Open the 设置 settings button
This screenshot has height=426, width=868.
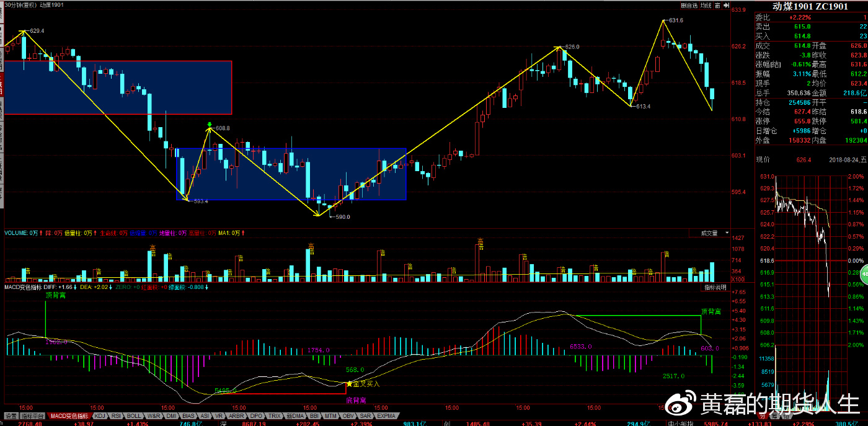pos(11,415)
